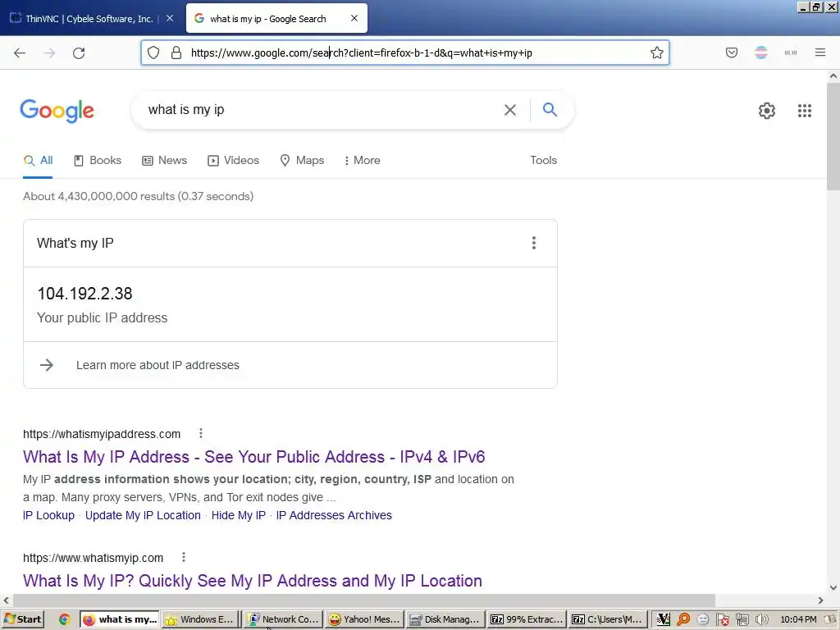840x630 pixels.
Task: Click the scroll up arrow at top
Action: (833, 75)
